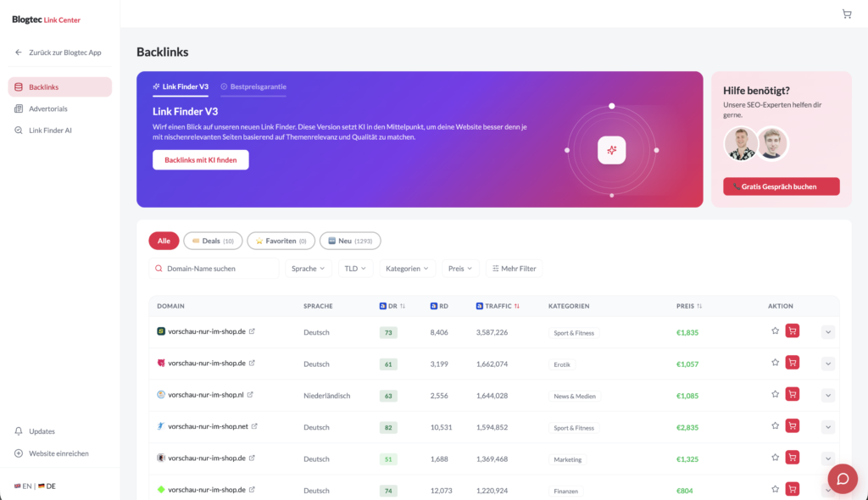Open the TLD filter dropdown

point(355,269)
